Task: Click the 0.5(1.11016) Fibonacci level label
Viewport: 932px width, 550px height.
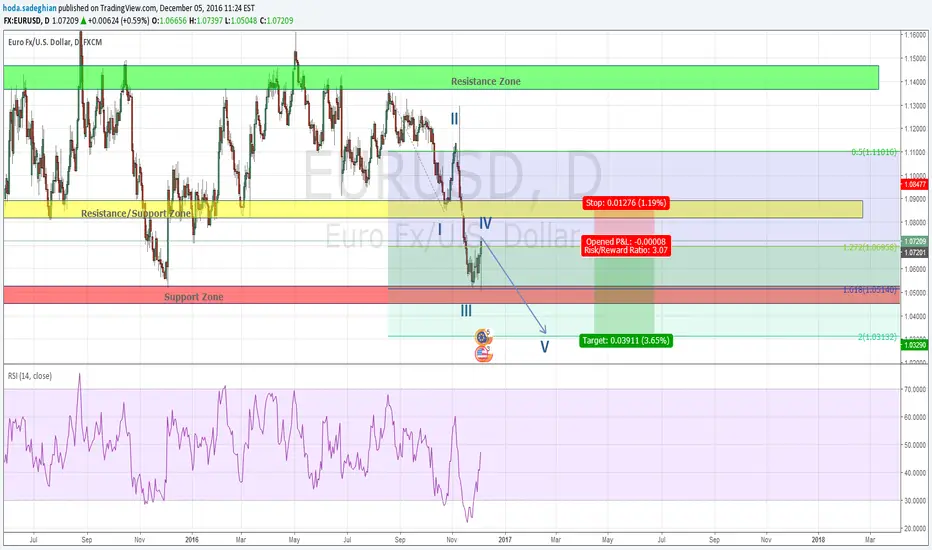Action: (x=874, y=152)
